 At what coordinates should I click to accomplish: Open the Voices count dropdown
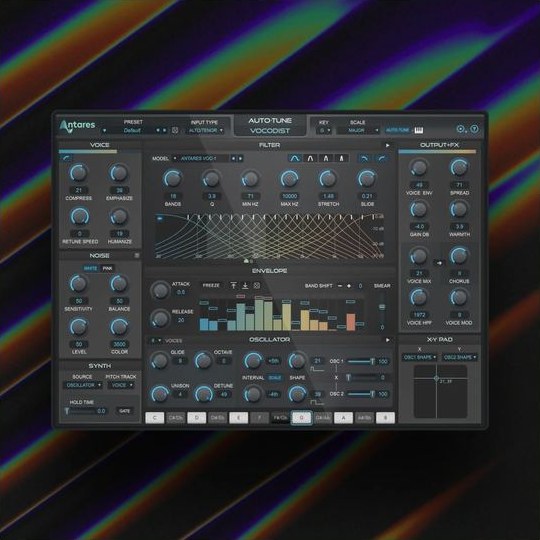156,341
